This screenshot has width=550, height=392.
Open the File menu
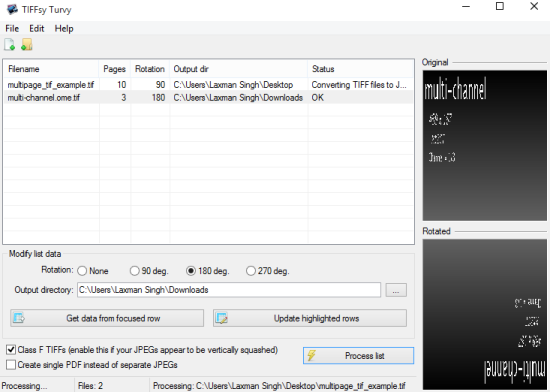12,28
